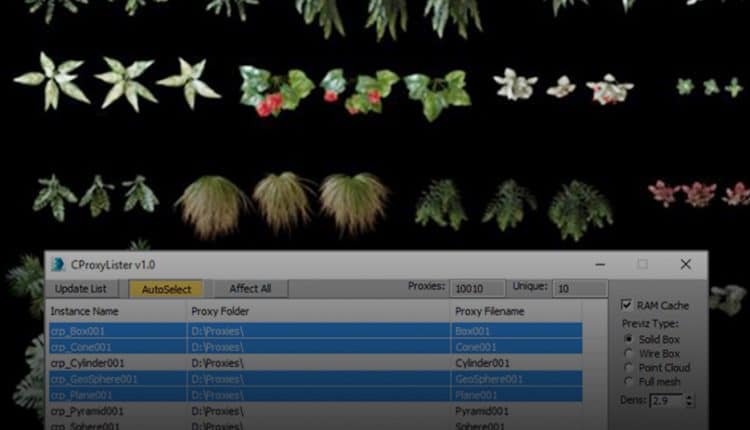The image size is (750, 430).
Task: Click the Update List button
Action: [x=81, y=289]
